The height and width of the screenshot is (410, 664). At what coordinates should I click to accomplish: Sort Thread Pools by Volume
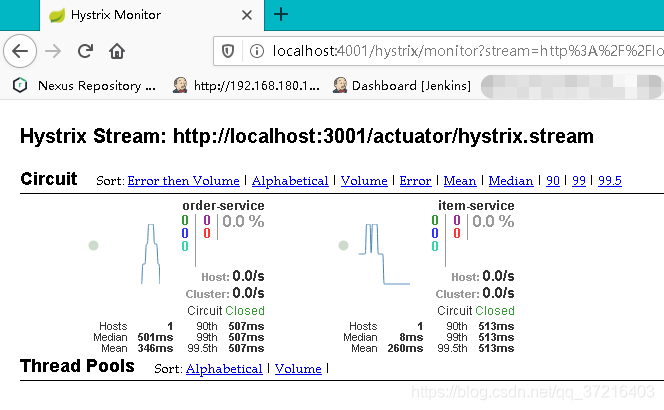tap(298, 369)
